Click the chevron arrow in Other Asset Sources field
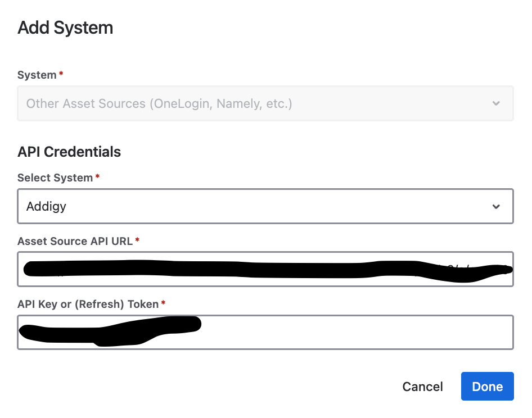The image size is (532, 418). tap(496, 103)
